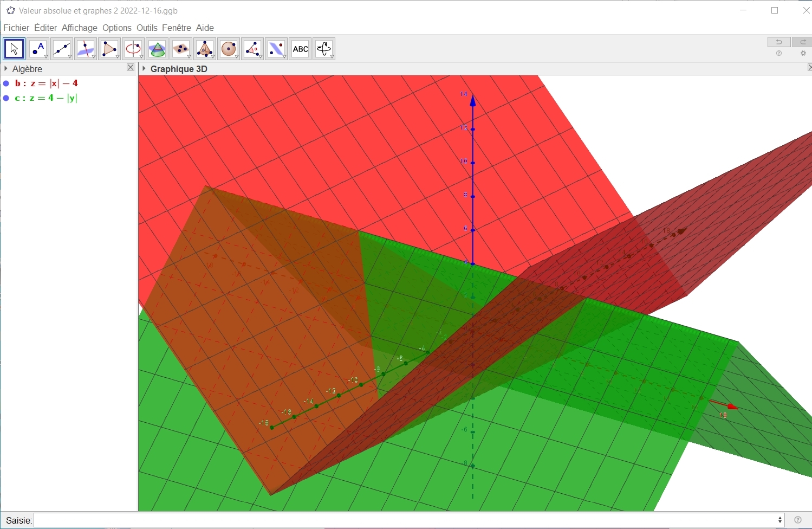812x529 pixels.
Task: Open the Saisie input bar dropdown
Action: click(x=780, y=520)
